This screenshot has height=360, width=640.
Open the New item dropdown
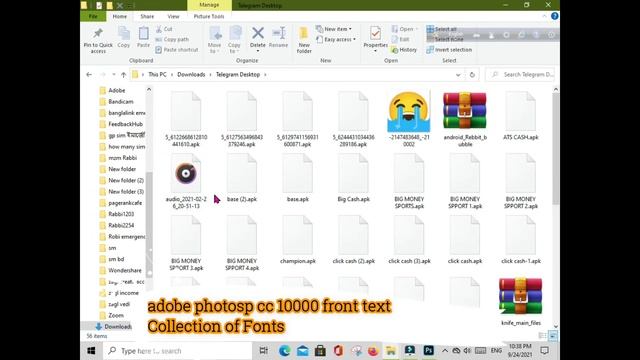334,29
